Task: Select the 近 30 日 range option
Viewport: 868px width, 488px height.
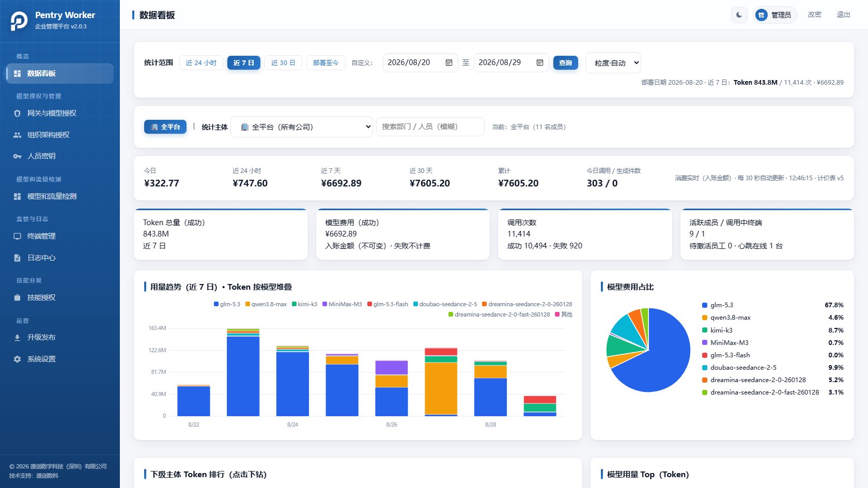Action: click(283, 63)
